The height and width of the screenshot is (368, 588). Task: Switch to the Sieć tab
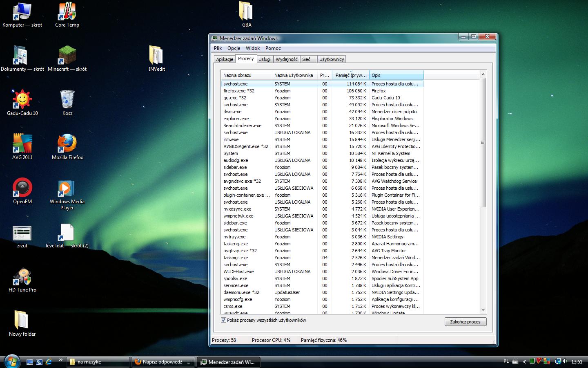click(309, 59)
